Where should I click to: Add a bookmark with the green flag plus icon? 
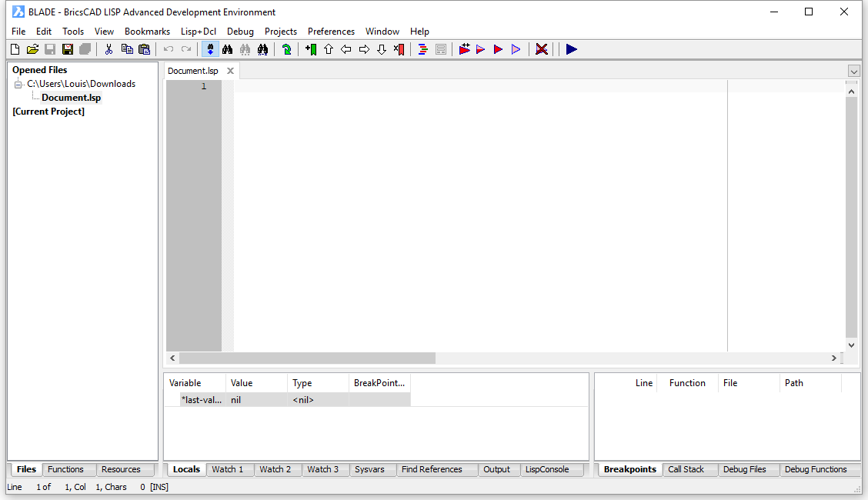(311, 50)
